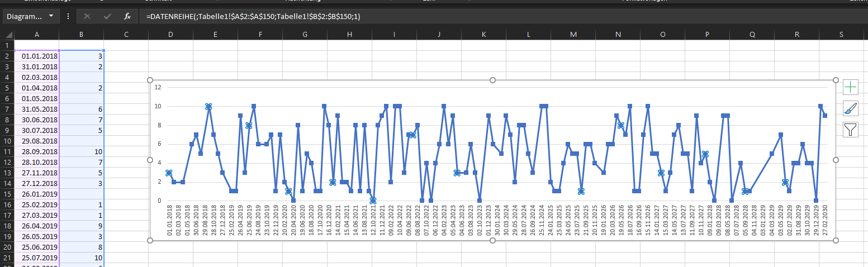This screenshot has width=868, height=267.
Task: Click cell with date 25.02.2019
Action: pos(37,204)
